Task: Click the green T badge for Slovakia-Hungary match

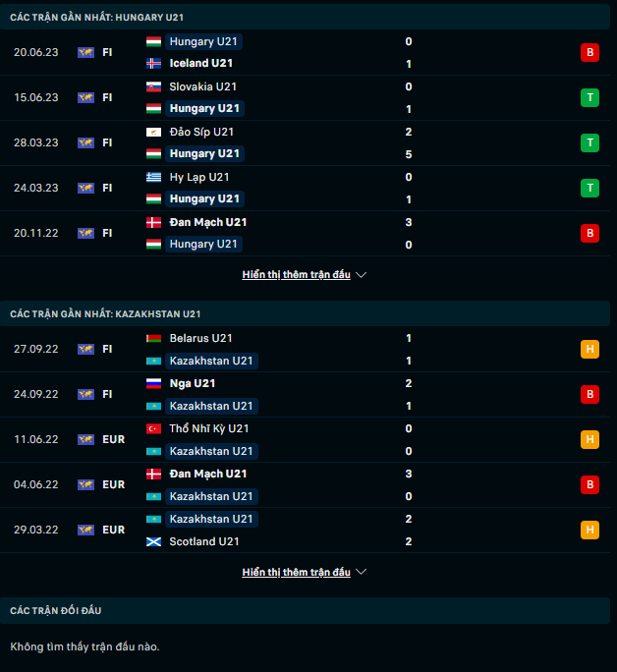Action: [x=589, y=97]
